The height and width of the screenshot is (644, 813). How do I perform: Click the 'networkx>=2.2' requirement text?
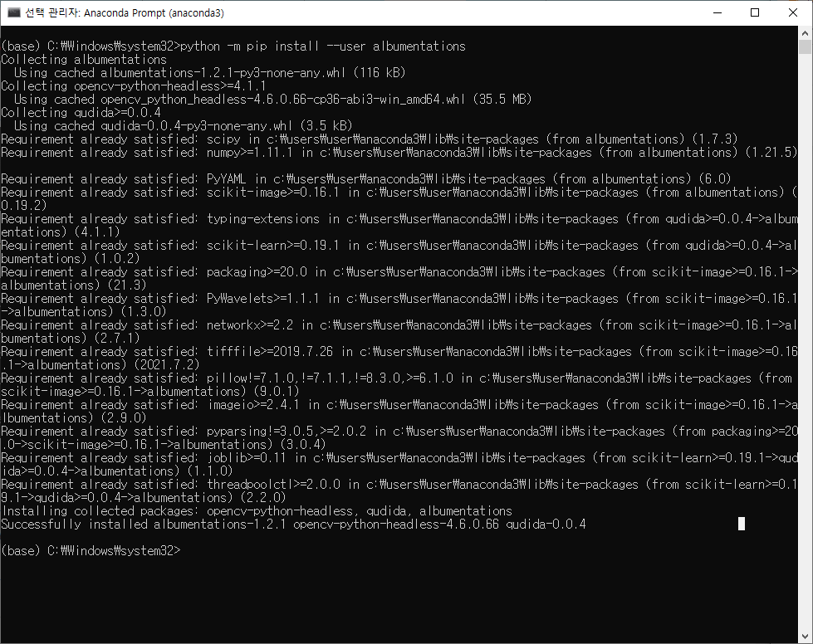[x=249, y=324]
